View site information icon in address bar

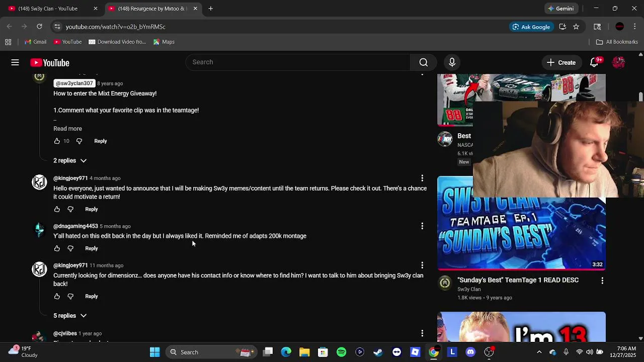click(57, 27)
